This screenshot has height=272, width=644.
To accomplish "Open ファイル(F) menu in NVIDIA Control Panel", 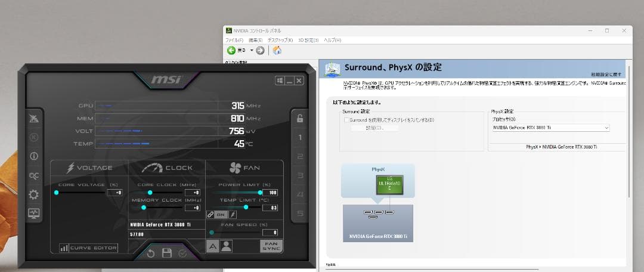I will click(x=234, y=41).
